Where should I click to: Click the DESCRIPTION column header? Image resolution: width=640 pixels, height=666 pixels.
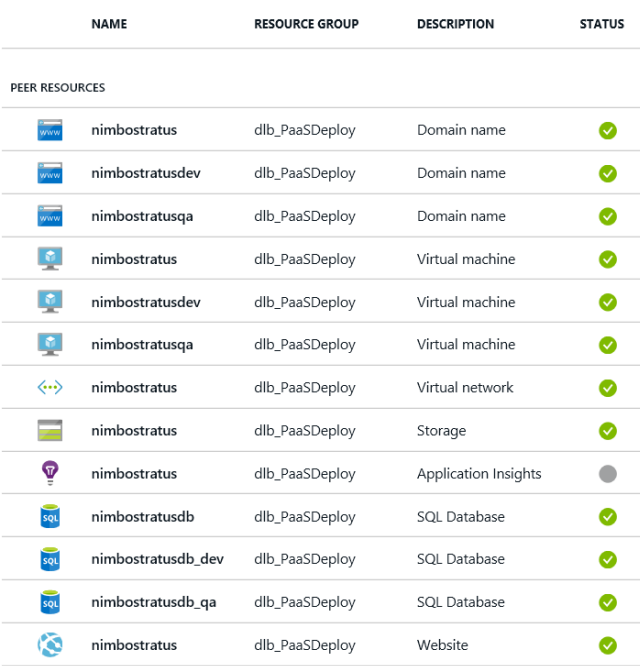455,24
